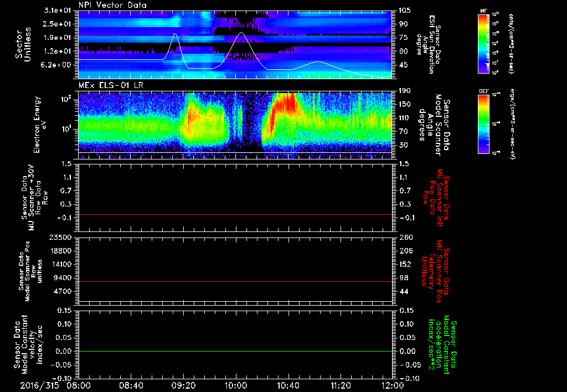The width and height of the screenshot is (567, 392).
Task: Click the 45 sun elevation tick label
Action: click(x=403, y=65)
